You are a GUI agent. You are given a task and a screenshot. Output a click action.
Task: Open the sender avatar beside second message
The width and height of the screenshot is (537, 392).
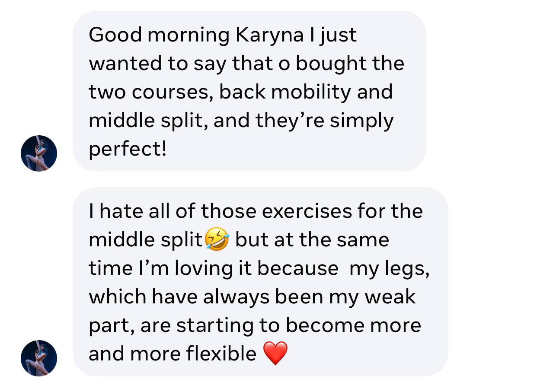point(39,358)
